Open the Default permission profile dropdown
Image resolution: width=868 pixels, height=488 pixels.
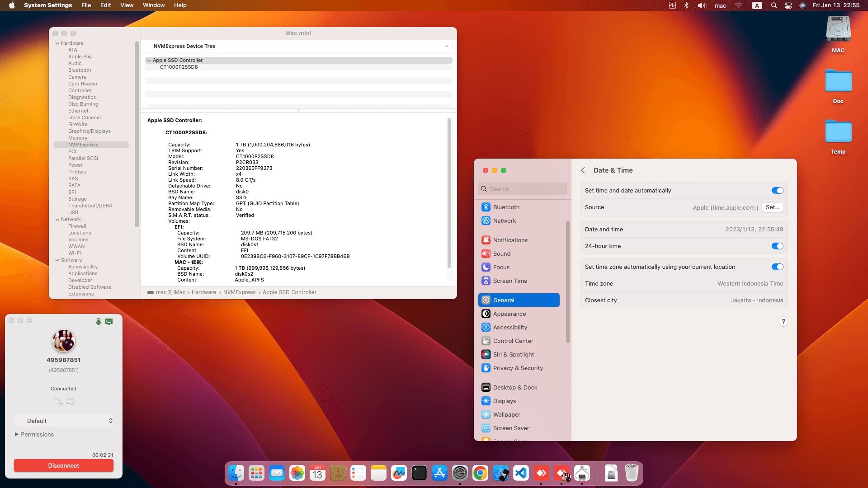65,420
